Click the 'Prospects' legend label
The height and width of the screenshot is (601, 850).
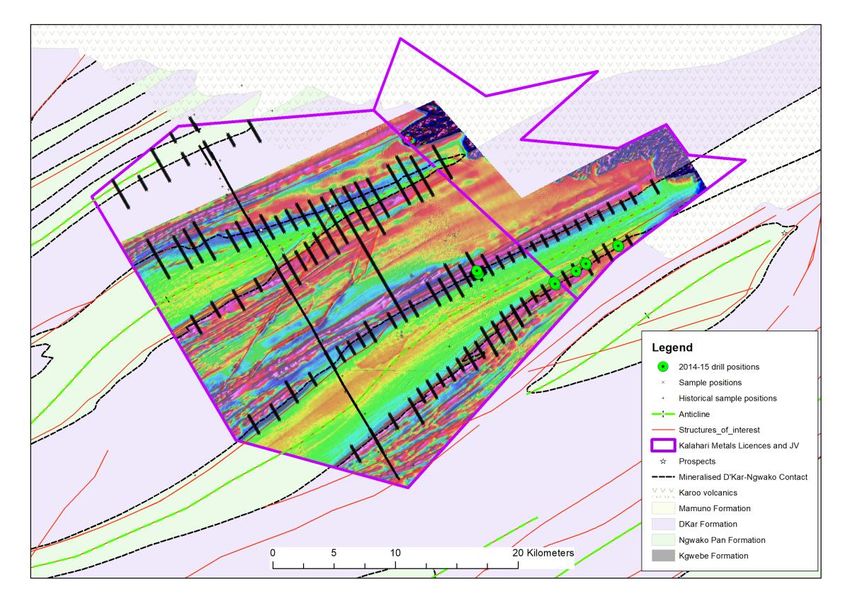click(x=697, y=461)
